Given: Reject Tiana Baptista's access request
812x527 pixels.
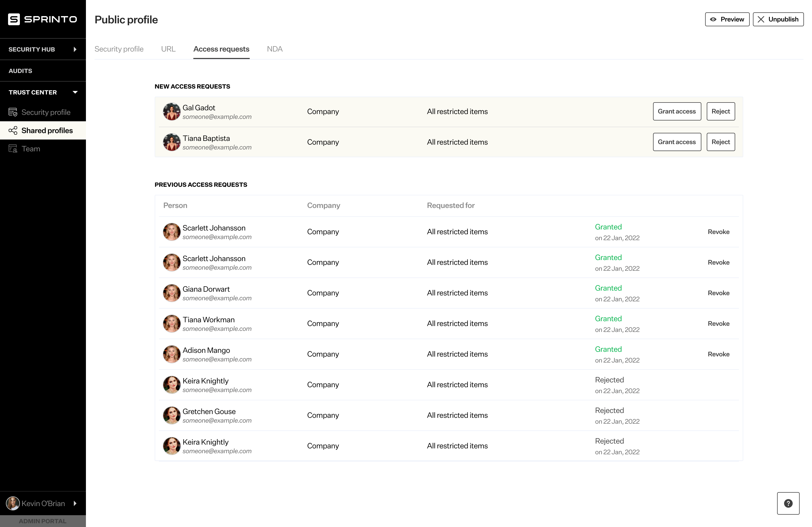Looking at the screenshot, I should click(720, 142).
